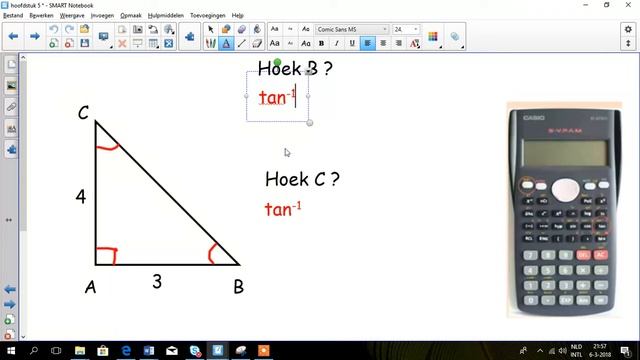
Task: Select the Pens tool
Action: [211, 43]
